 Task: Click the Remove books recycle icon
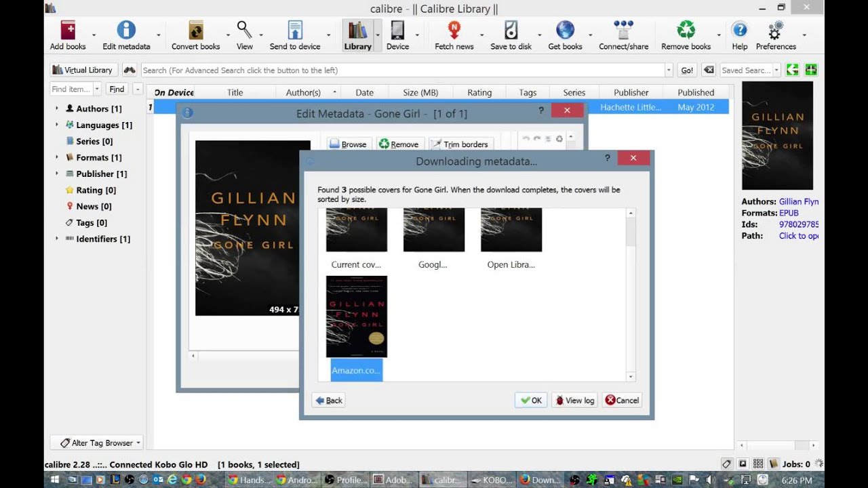pyautogui.click(x=686, y=30)
